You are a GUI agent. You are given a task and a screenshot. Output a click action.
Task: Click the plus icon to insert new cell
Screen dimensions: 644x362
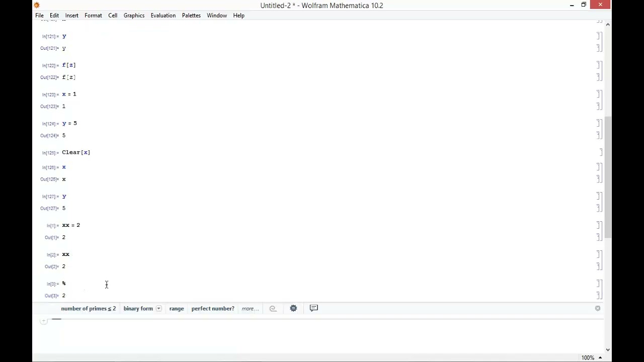[x=44, y=321]
